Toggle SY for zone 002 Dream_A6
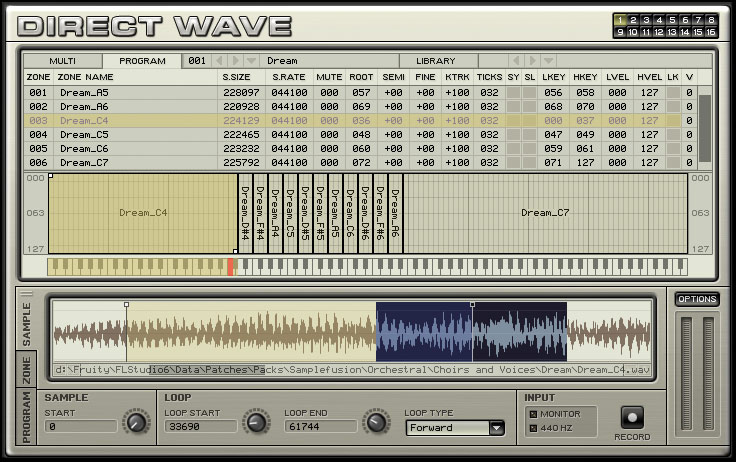Viewport: 736px width, 462px height. pos(513,107)
